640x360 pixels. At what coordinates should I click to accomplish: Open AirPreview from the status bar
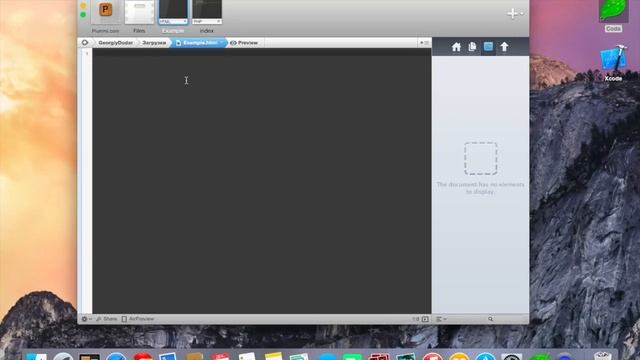(x=138, y=319)
